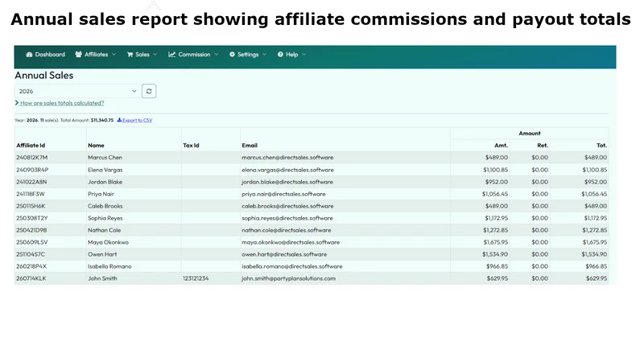The width and height of the screenshot is (644, 362).
Task: Click the name Maya Okonkwo
Action: [109, 242]
